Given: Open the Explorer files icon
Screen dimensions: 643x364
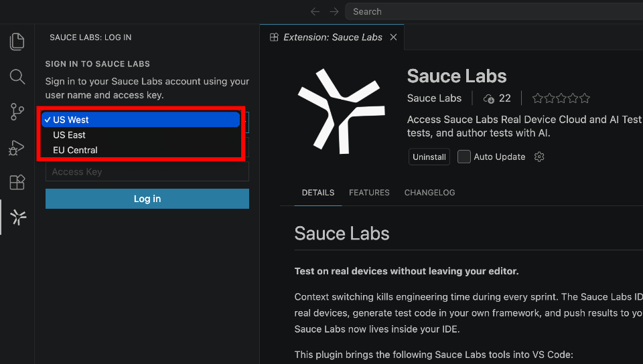Looking at the screenshot, I should click(x=17, y=41).
